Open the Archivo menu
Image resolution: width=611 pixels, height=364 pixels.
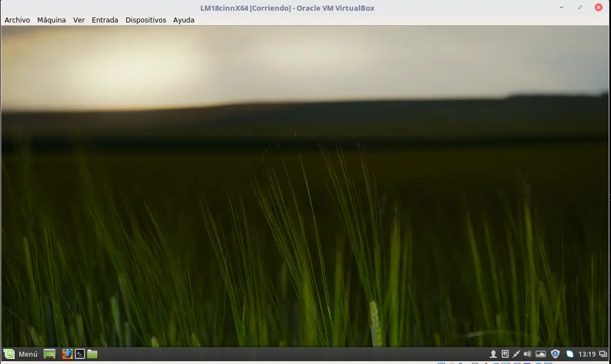(17, 20)
